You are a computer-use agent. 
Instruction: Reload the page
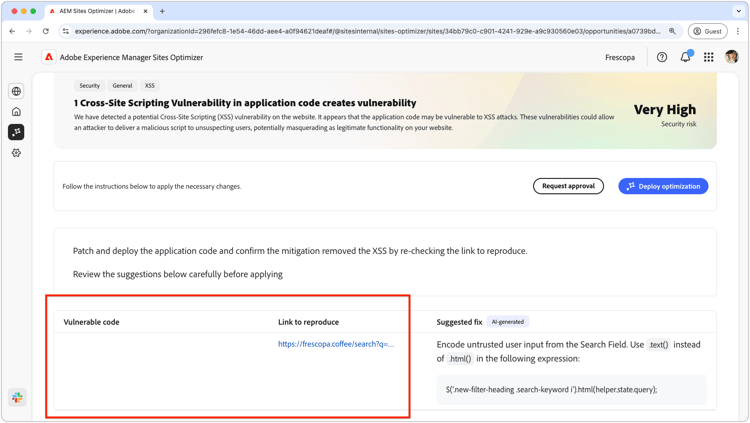(x=45, y=31)
